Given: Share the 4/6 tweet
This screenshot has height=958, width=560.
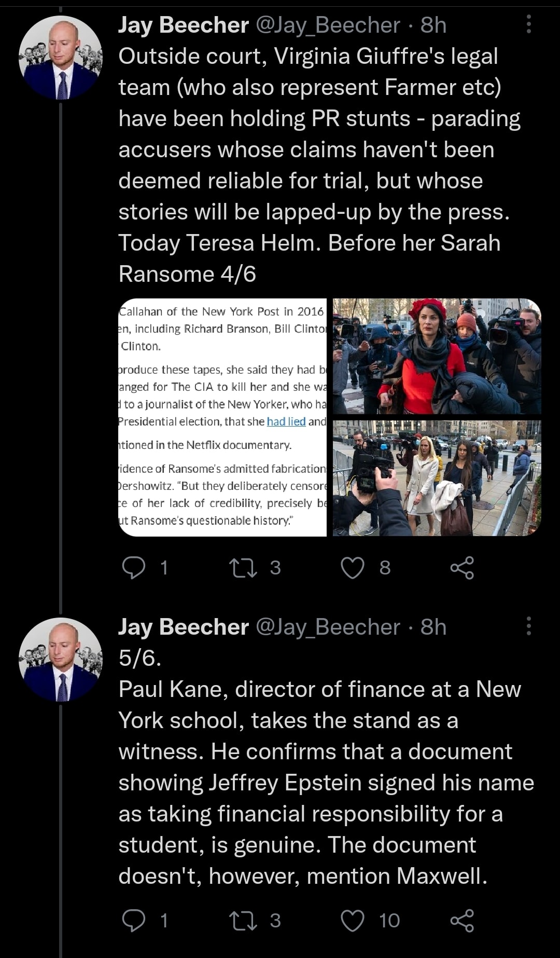Looking at the screenshot, I should pos(462,568).
